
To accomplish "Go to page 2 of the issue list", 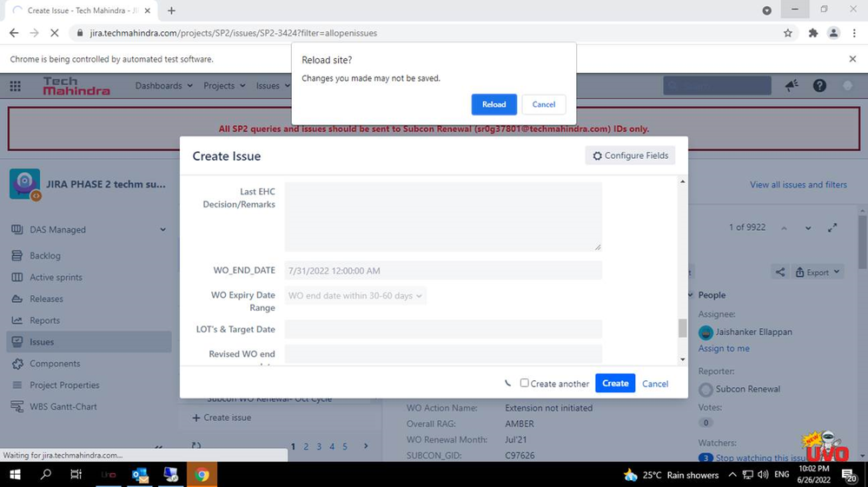I will coord(306,446).
